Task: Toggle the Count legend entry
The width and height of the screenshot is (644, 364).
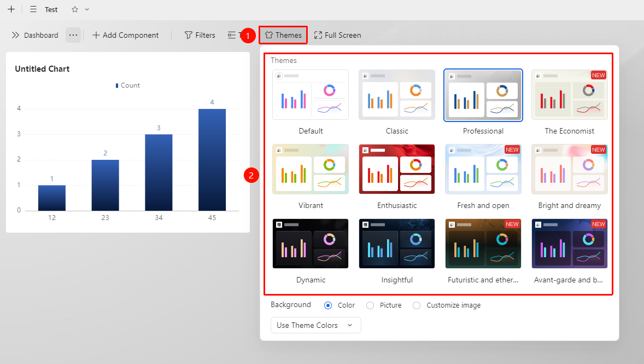Action: pyautogui.click(x=128, y=85)
